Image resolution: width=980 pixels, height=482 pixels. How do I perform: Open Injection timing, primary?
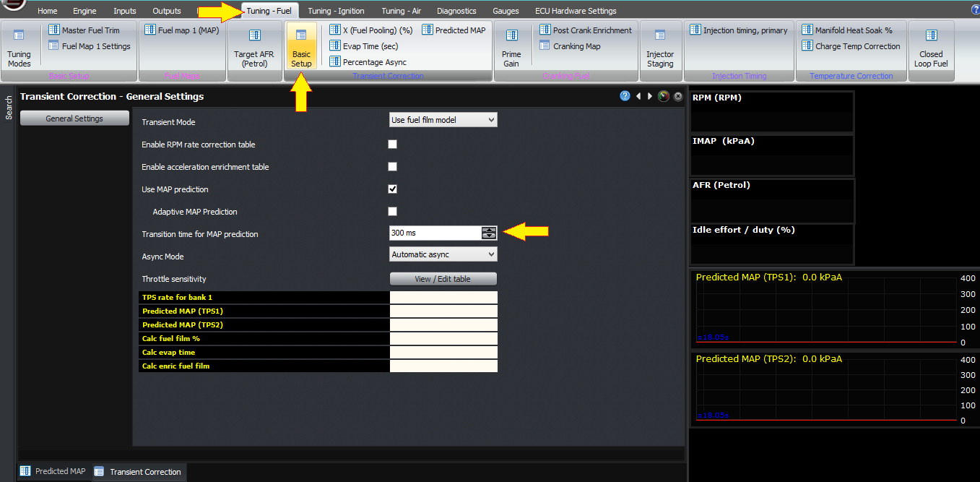click(738, 30)
